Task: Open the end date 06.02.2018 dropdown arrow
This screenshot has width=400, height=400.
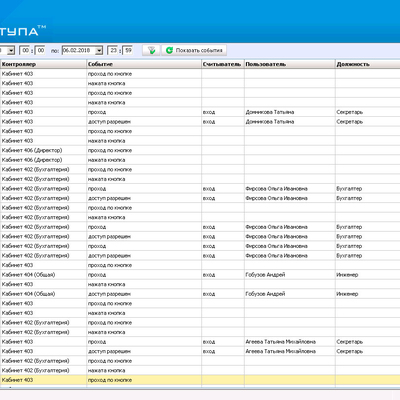Action: point(99,50)
